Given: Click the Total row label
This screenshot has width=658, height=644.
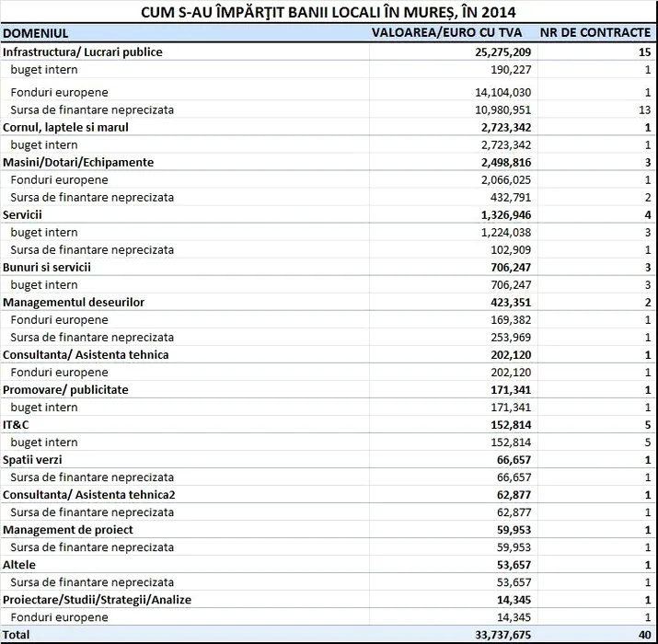Looking at the screenshot, I should pyautogui.click(x=17, y=635).
